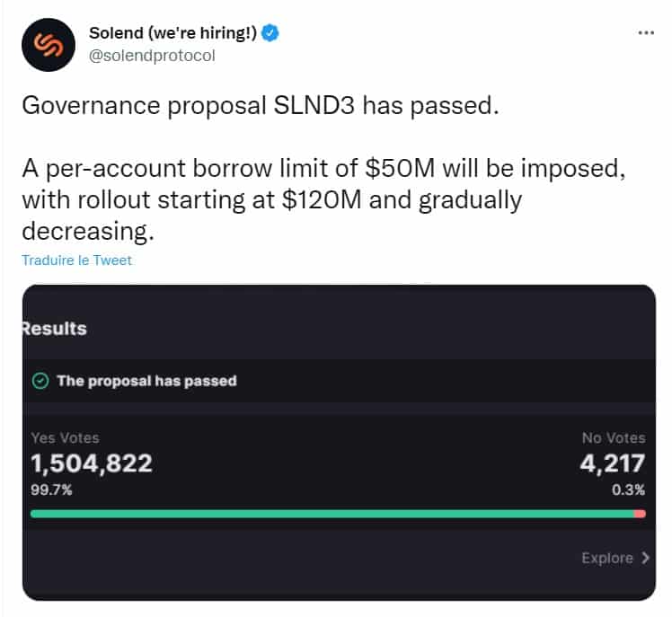Image resolution: width=672 pixels, height=617 pixels.
Task: Open the Solend profile avatar
Action: pyautogui.click(x=49, y=45)
